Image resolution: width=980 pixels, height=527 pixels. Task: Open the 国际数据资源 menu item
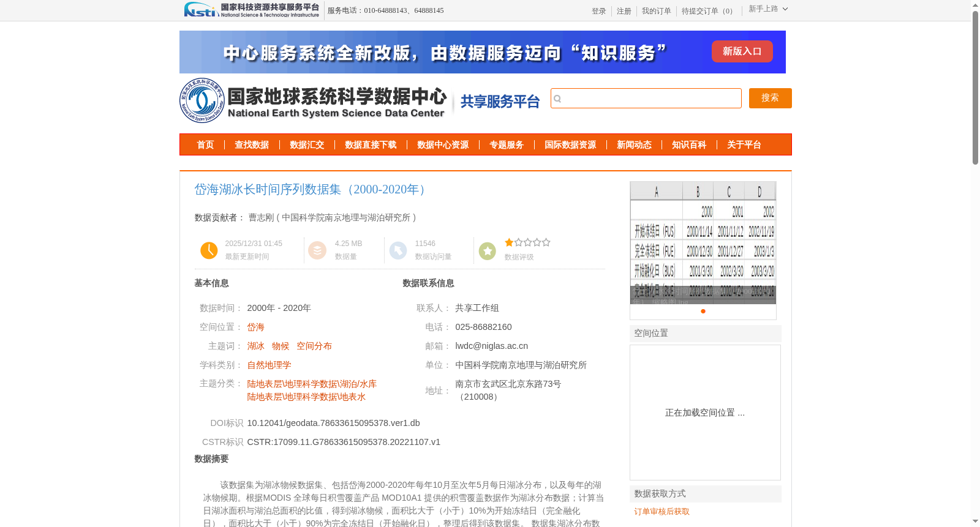(570, 145)
